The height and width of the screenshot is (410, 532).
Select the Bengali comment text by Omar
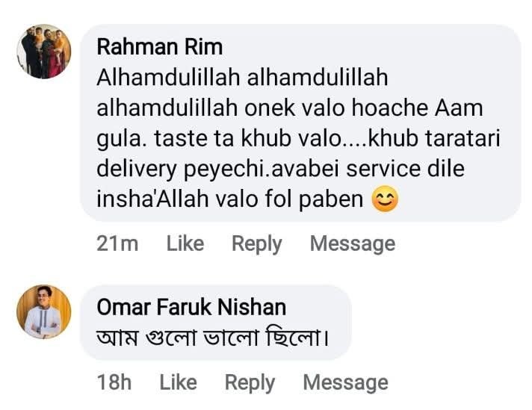tap(213, 337)
